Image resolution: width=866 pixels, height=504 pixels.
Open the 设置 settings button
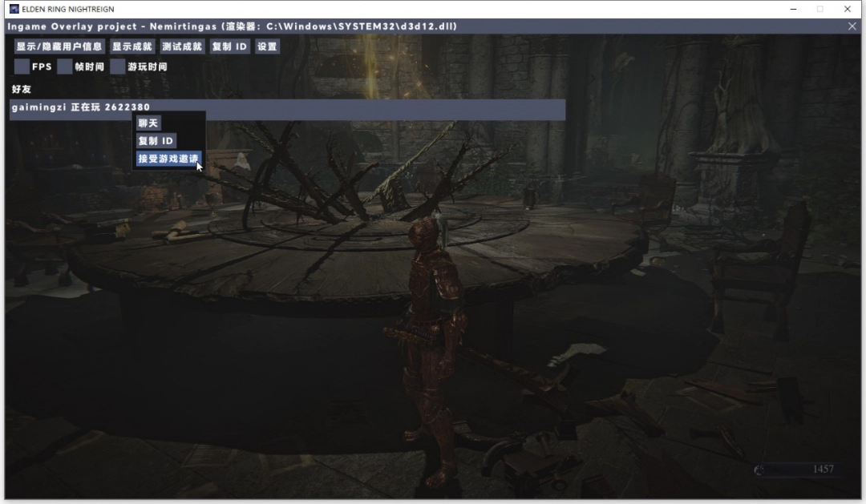click(267, 46)
